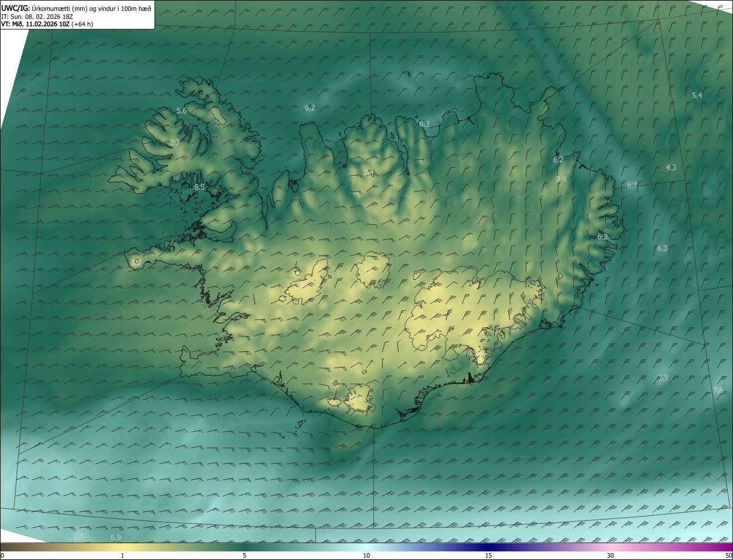Click the valid time line 'VT: Mið. 11.02.2026 10Z (+64 h)'
The width and height of the screenshot is (733, 560).
[48, 25]
